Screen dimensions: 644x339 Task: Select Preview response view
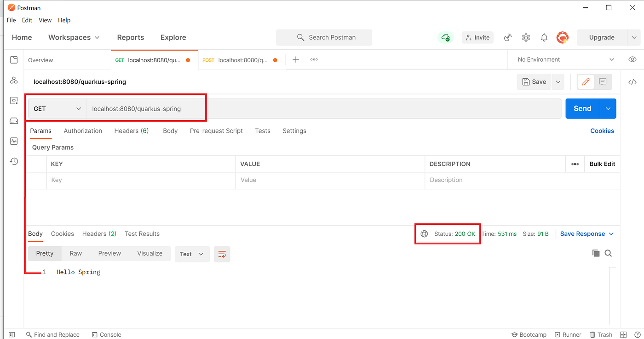109,253
